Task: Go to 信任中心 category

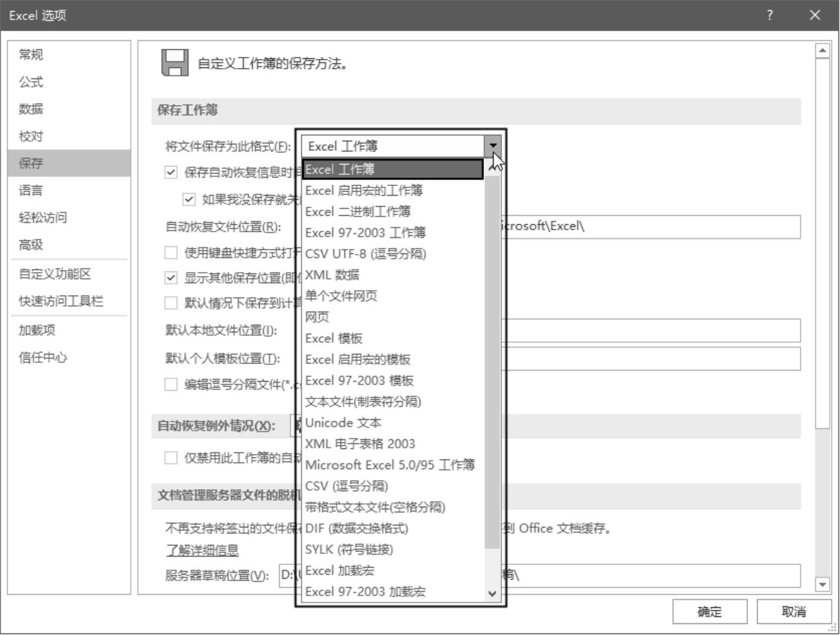Action: (43, 358)
